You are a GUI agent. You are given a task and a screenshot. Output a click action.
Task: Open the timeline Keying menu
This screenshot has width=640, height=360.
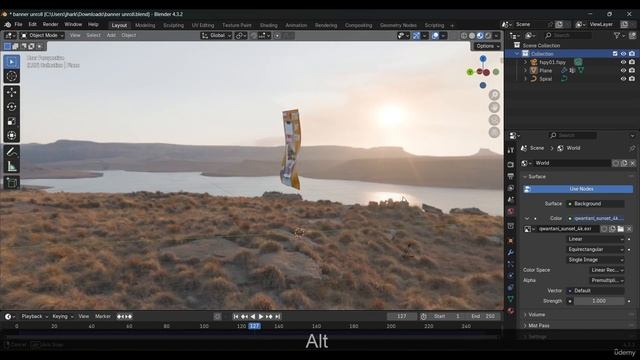62,316
